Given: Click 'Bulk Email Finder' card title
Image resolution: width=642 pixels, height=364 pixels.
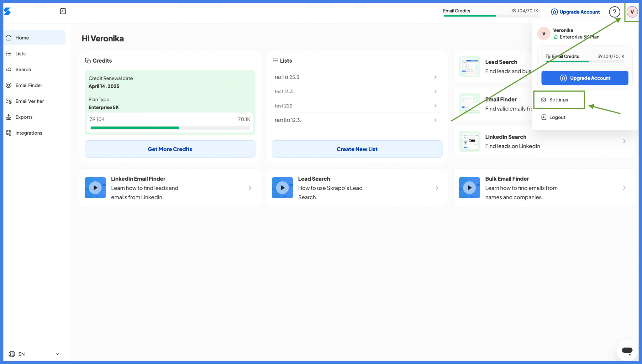Looking at the screenshot, I should (x=507, y=179).
